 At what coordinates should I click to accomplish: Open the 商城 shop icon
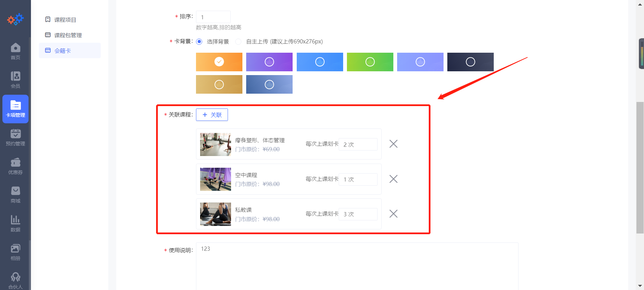coord(15,194)
